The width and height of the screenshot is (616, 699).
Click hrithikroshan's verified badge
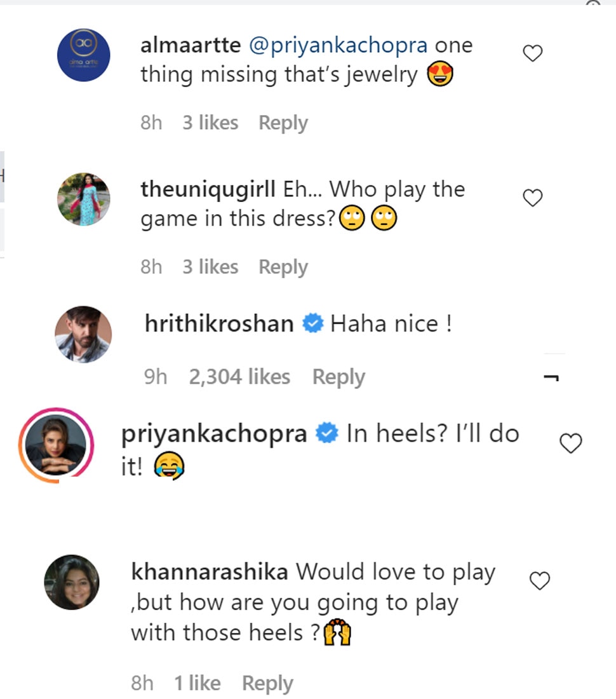click(312, 324)
